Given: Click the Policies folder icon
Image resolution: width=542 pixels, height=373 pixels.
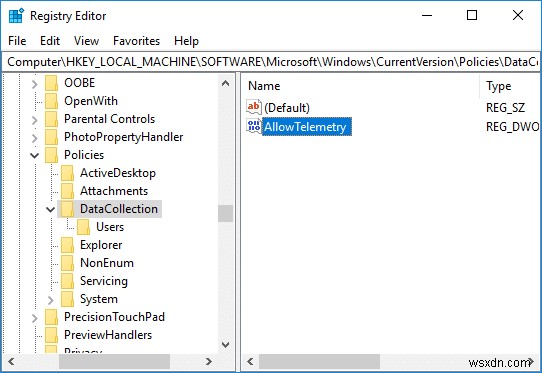Looking at the screenshot, I should point(52,155).
